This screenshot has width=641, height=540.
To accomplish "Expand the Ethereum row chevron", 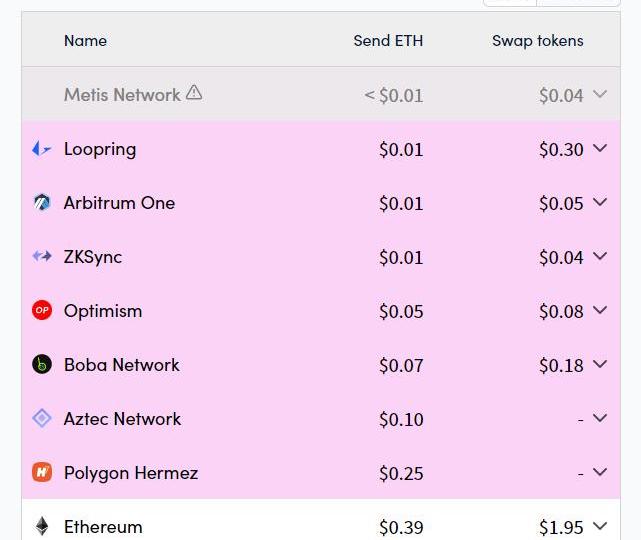I will click(600, 526).
